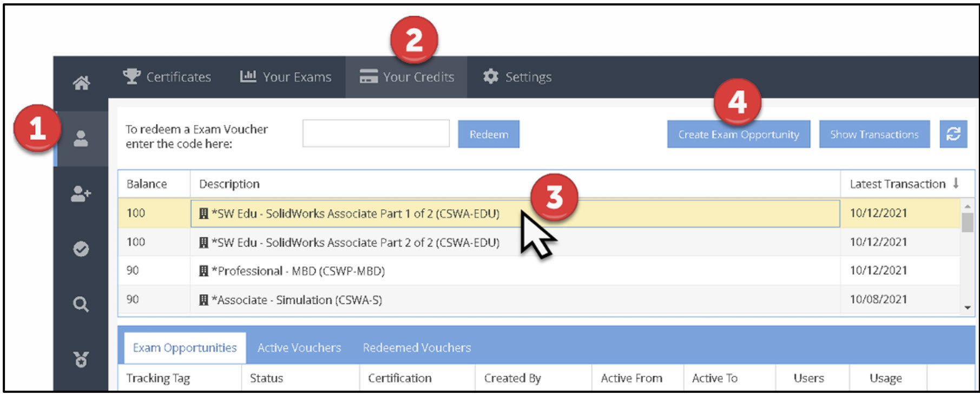Click scrollbar up arrow of credits table
The width and height of the screenshot is (980, 394).
click(968, 206)
